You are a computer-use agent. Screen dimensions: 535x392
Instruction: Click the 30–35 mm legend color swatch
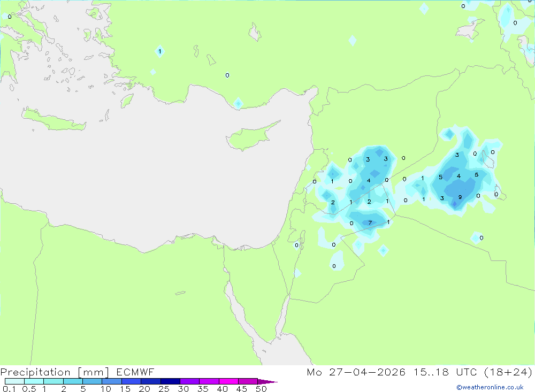point(189,381)
